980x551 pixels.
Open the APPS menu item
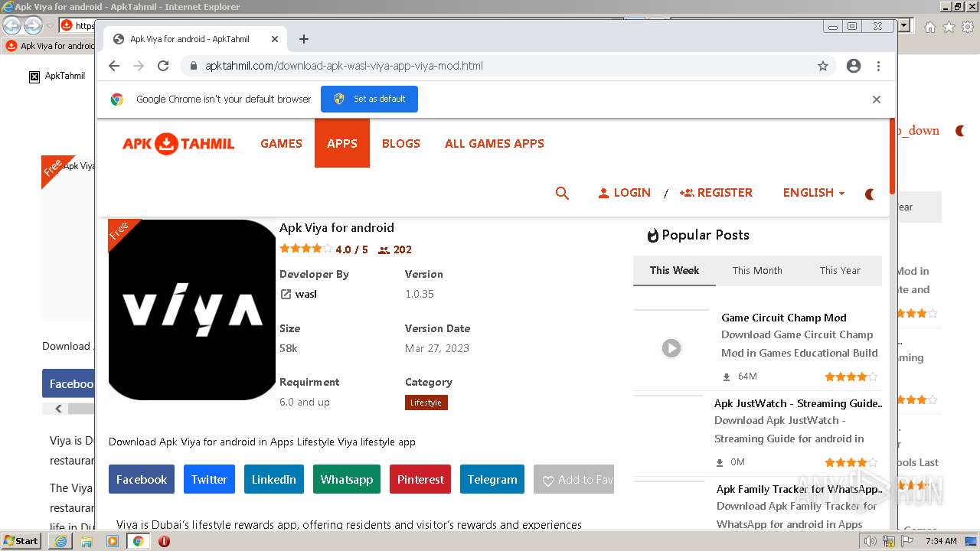coord(342,143)
